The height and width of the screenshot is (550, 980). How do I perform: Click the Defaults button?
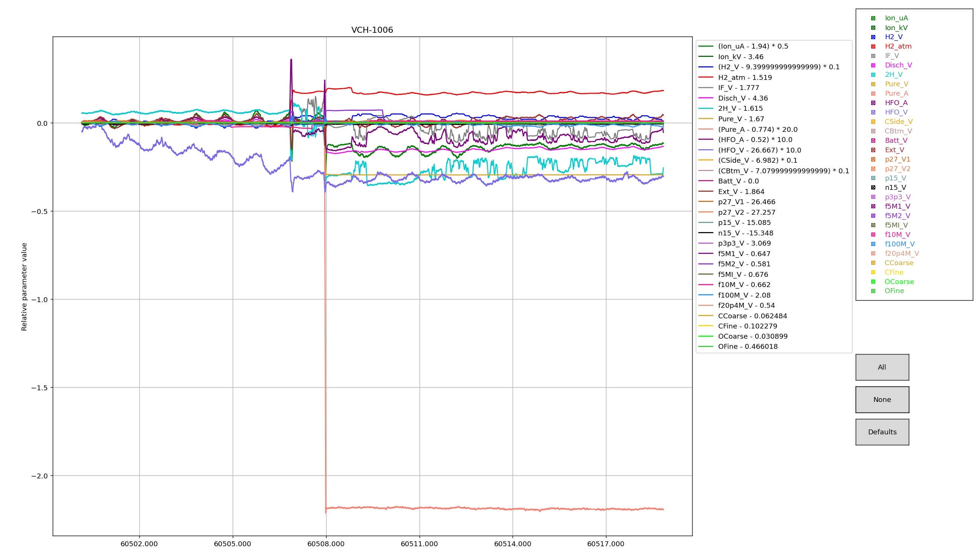pyautogui.click(x=882, y=432)
